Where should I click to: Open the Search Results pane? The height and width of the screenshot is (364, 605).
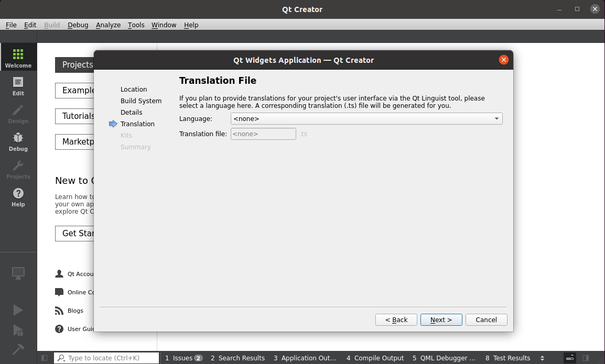click(x=237, y=358)
